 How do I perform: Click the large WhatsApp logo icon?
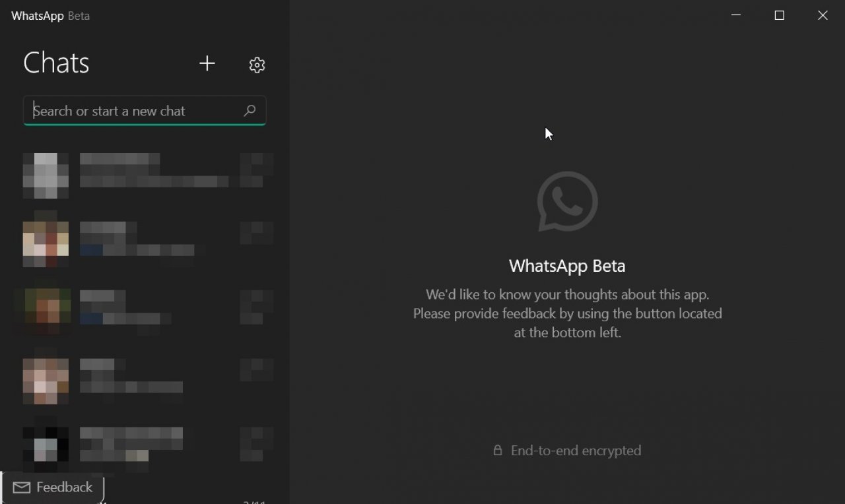click(567, 201)
